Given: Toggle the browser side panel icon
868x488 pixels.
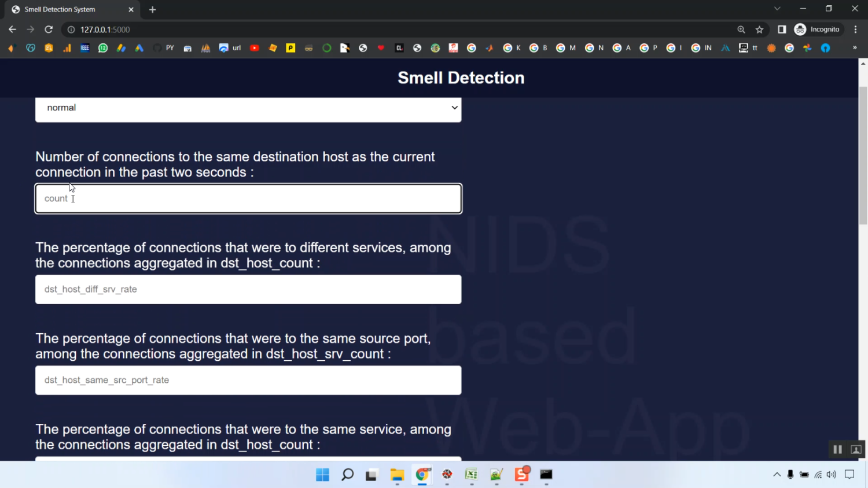Looking at the screenshot, I should (782, 29).
